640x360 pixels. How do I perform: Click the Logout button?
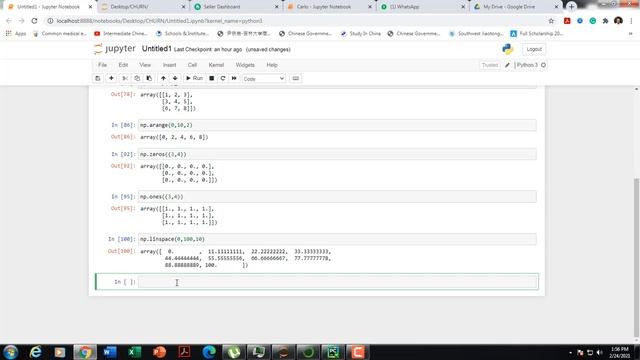[534, 49]
